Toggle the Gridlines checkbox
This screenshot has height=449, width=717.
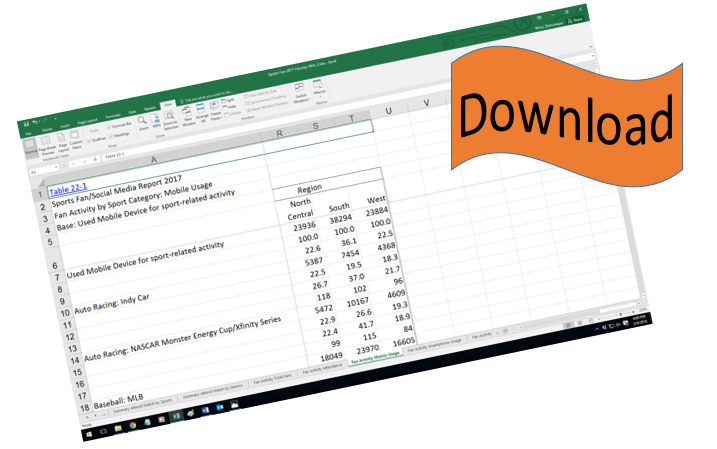tap(89, 140)
